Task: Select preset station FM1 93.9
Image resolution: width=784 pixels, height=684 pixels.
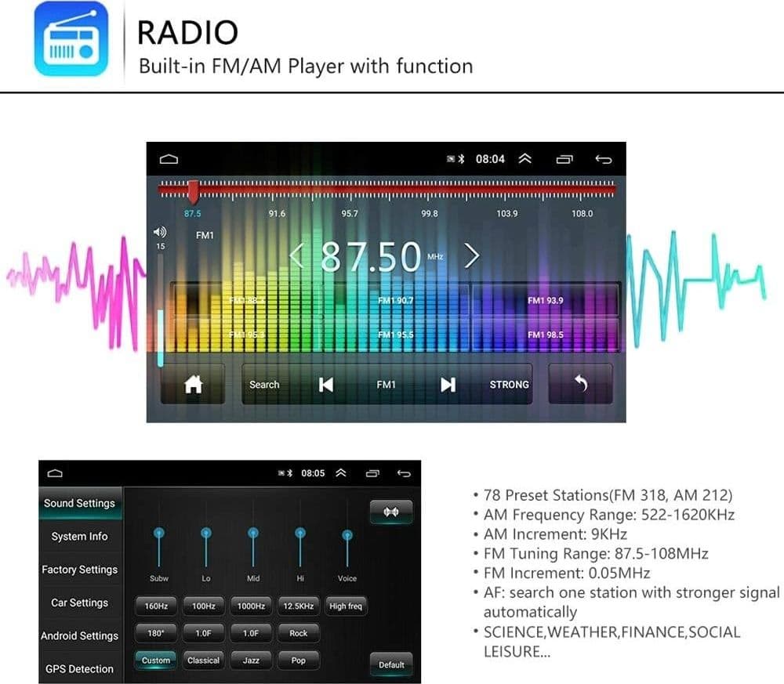Action: coord(545,300)
